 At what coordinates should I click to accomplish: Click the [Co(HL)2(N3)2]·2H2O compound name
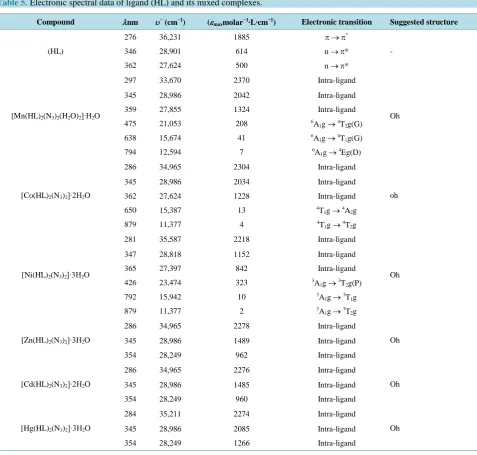click(56, 196)
